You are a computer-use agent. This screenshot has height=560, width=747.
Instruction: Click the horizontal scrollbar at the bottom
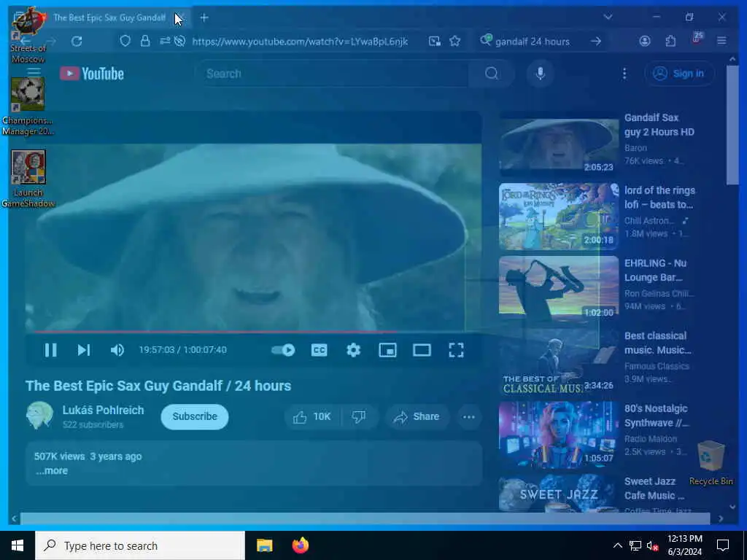pos(365,518)
